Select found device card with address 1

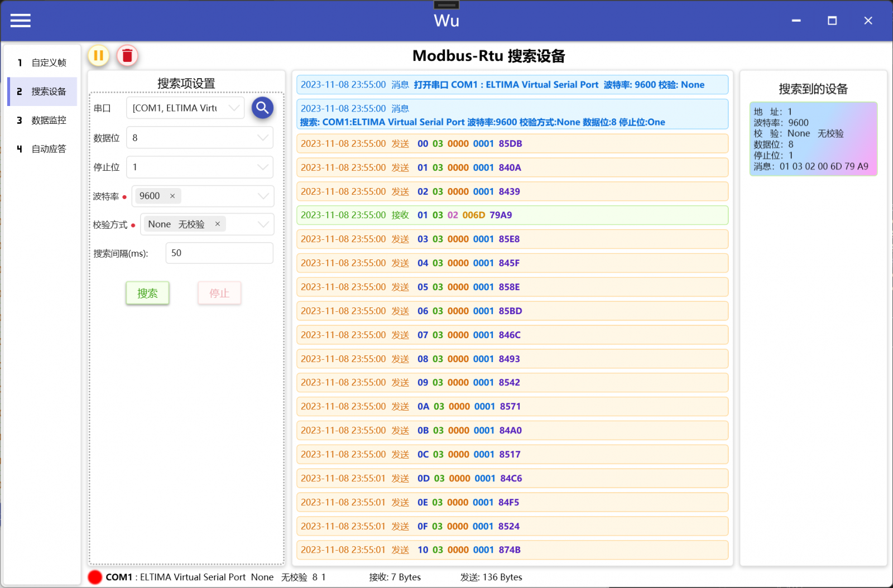coord(813,139)
